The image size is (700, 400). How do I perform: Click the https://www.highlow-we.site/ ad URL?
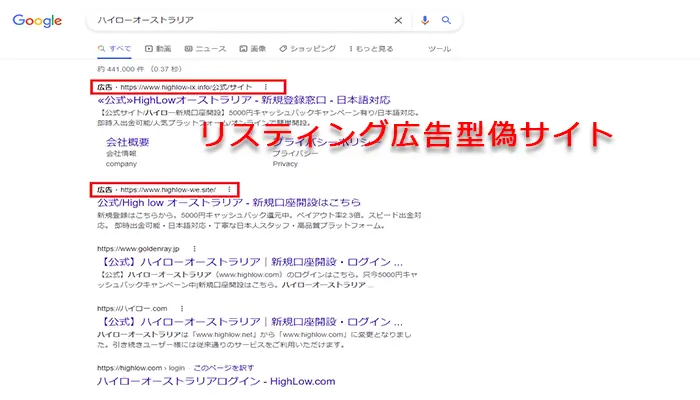[x=168, y=190]
